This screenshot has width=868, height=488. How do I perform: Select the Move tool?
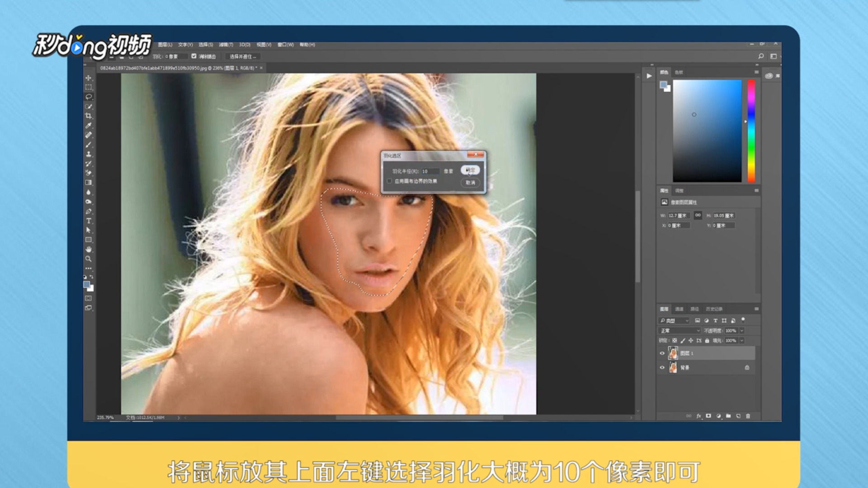(89, 78)
